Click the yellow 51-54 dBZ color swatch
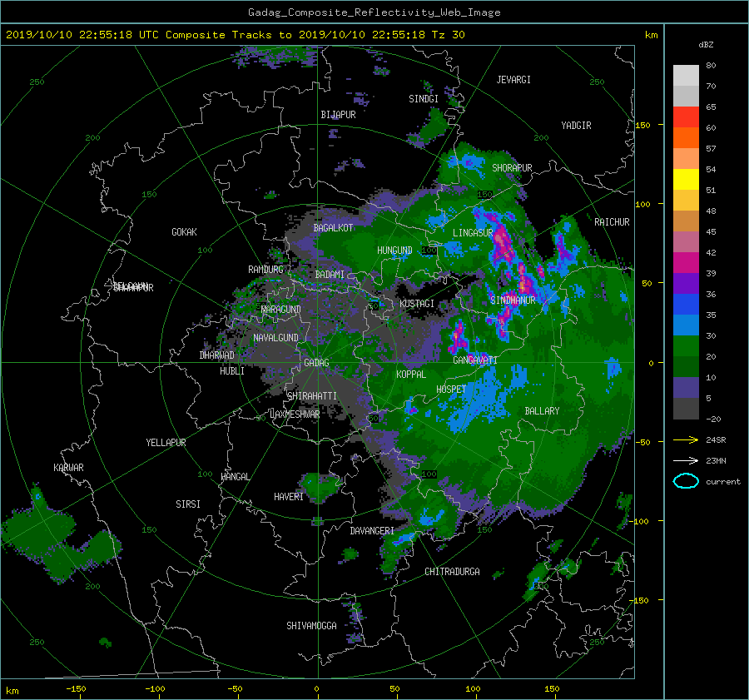The image size is (749, 700). (686, 180)
